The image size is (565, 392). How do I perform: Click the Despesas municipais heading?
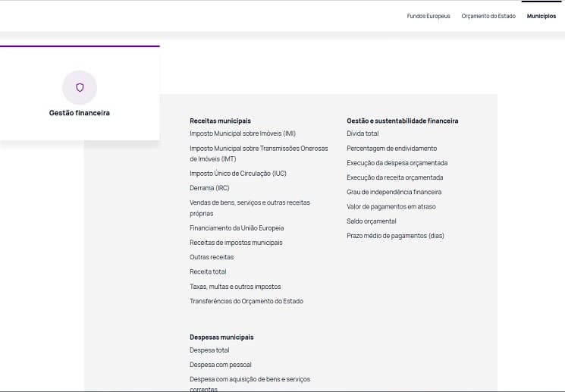pyautogui.click(x=221, y=337)
